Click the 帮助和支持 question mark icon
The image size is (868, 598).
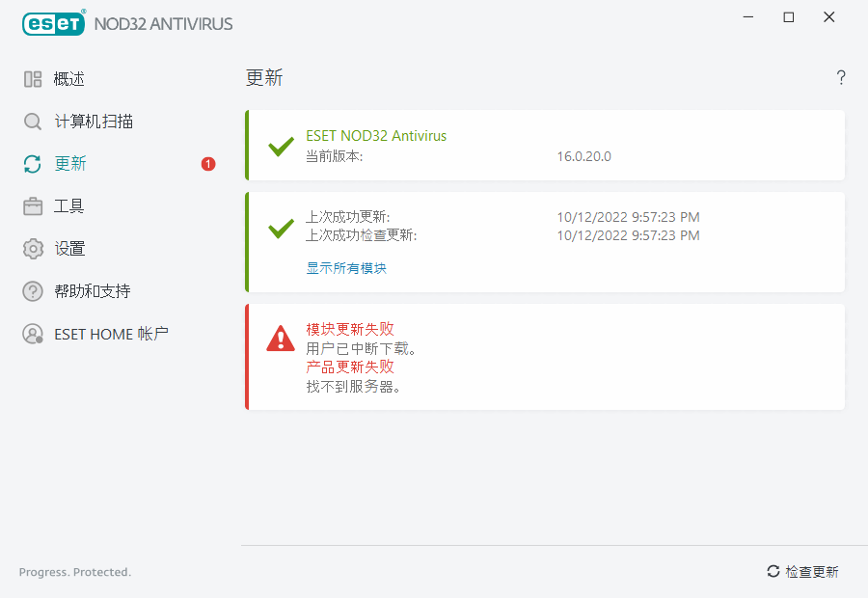tap(33, 291)
